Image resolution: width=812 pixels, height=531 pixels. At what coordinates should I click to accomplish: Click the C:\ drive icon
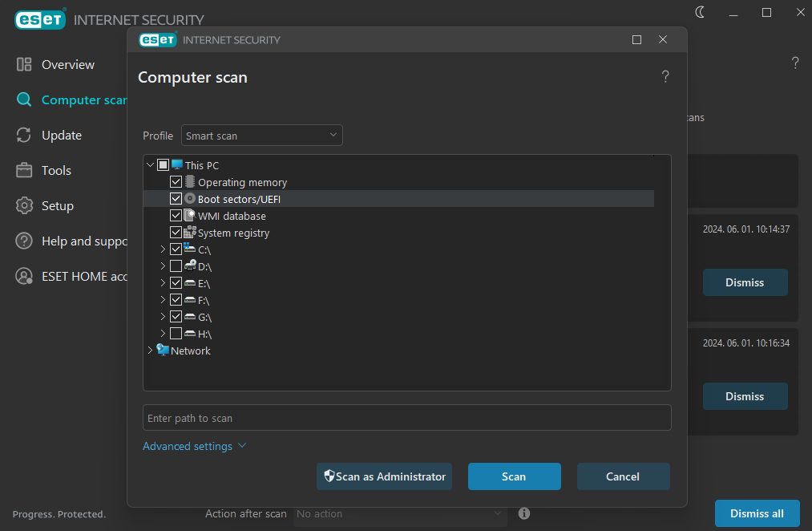click(x=189, y=248)
